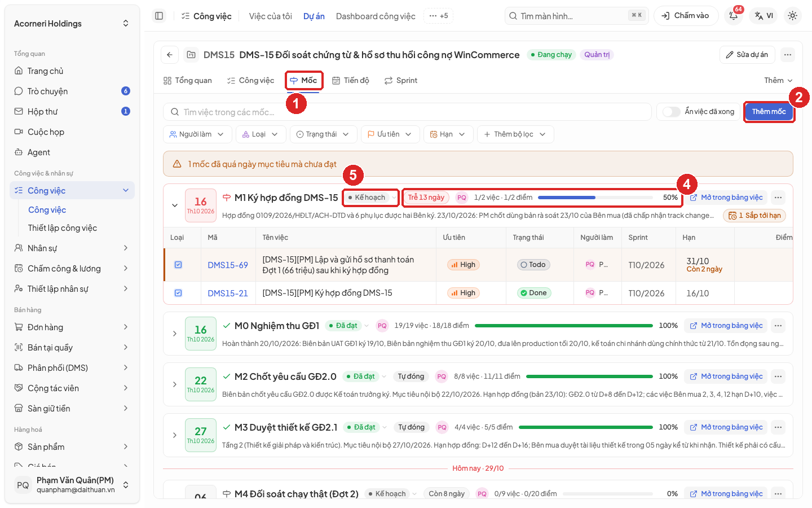
Task: Open more options for M1 Ký hợp đồng milestone
Action: pyautogui.click(x=778, y=198)
